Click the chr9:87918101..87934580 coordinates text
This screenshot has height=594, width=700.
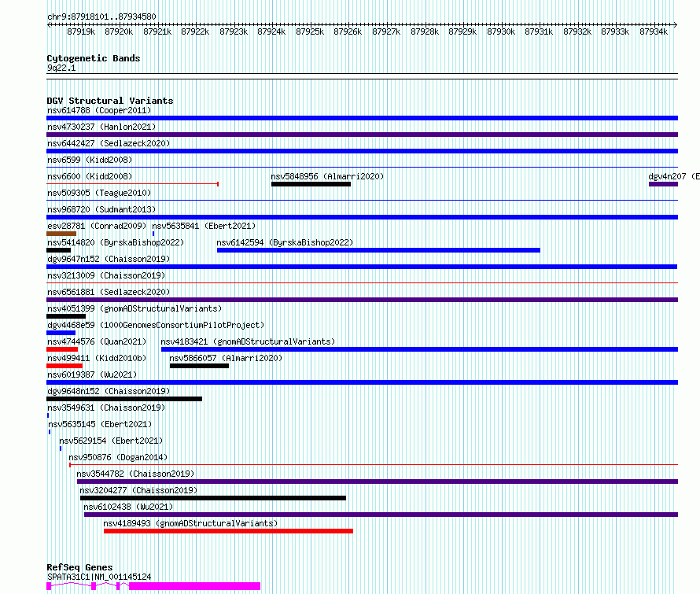coord(101,17)
